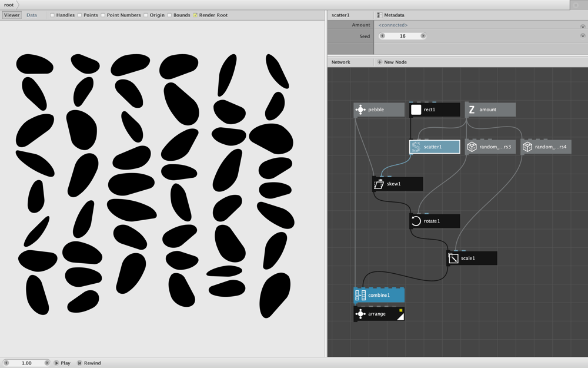The height and width of the screenshot is (368, 588).
Task: Enable the Point Numbers checkbox
Action: tap(103, 15)
